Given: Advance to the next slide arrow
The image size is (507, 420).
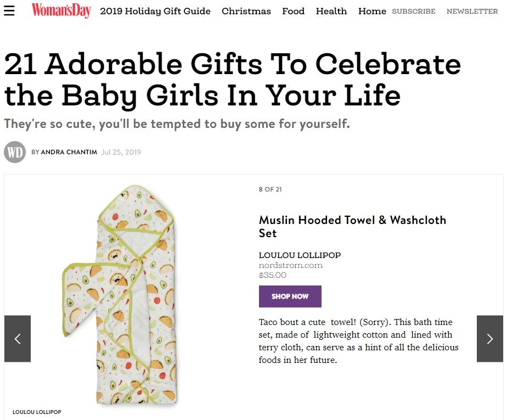Looking at the screenshot, I should (489, 339).
